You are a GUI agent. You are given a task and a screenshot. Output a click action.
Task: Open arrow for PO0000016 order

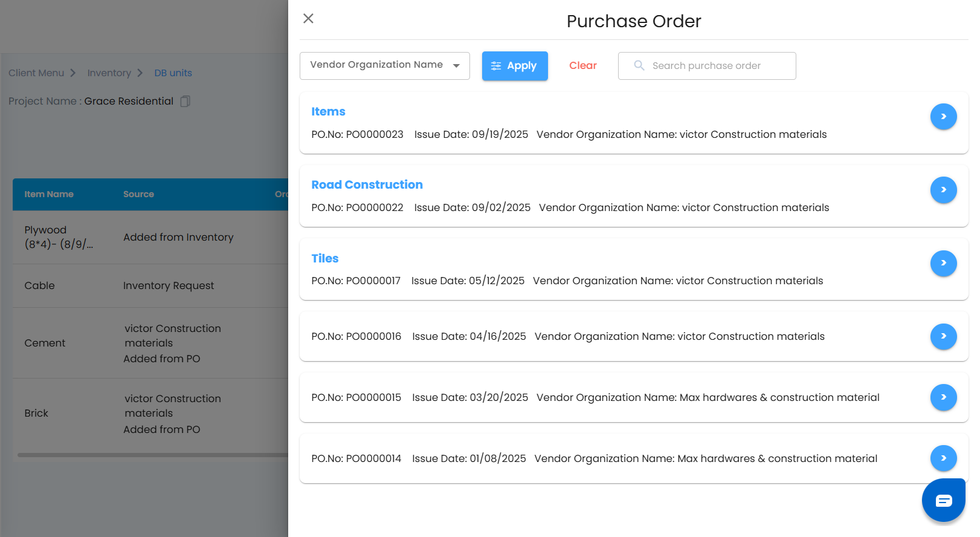click(x=943, y=336)
